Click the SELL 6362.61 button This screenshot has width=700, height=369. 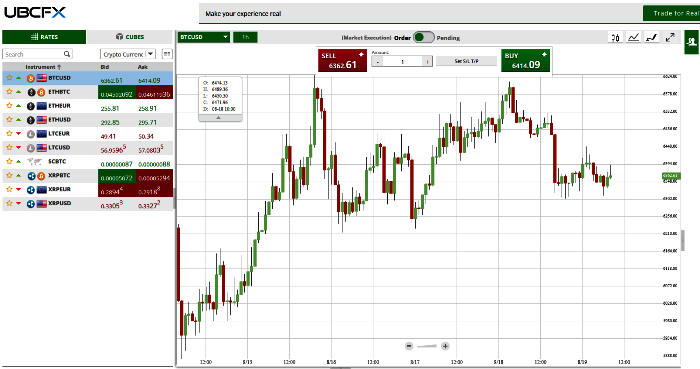tap(342, 61)
